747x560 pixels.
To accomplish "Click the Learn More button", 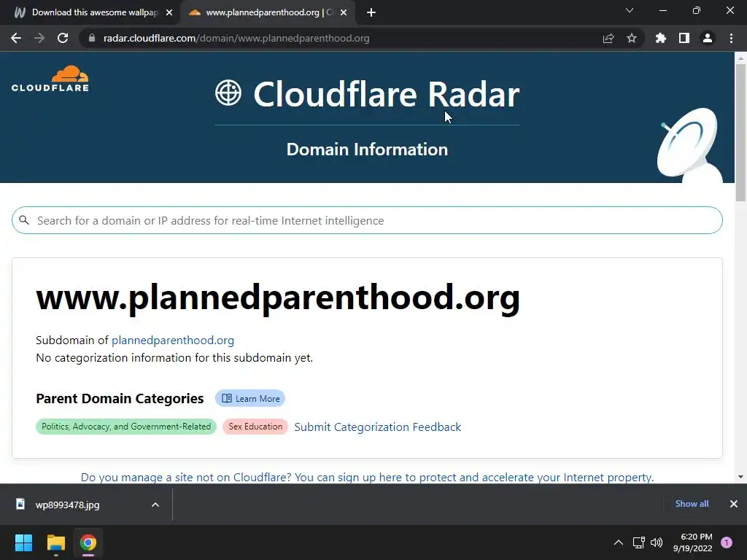I will tap(250, 399).
